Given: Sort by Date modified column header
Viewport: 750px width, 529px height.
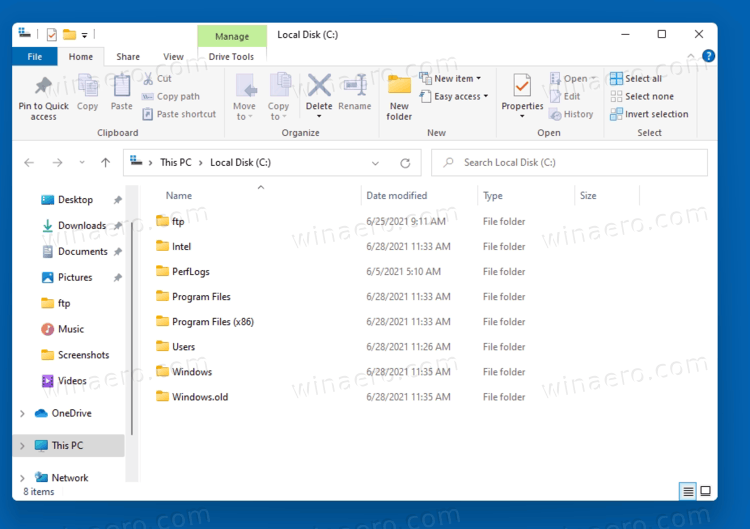Looking at the screenshot, I should pyautogui.click(x=397, y=196).
